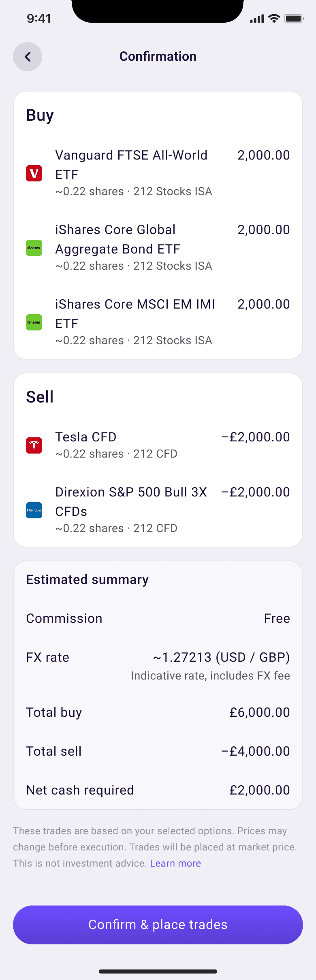Image resolution: width=316 pixels, height=980 pixels.
Task: Tap the Tesla logo icon
Action: (x=34, y=445)
